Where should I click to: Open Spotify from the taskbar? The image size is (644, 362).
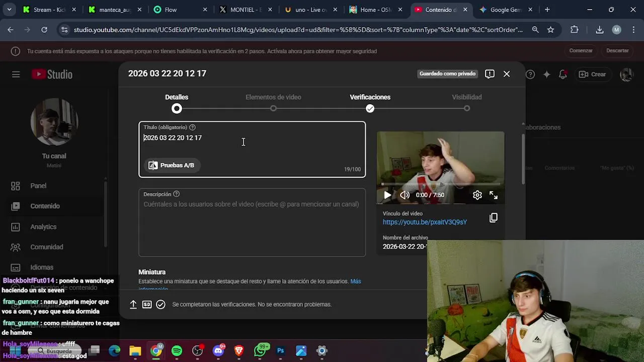177,351
